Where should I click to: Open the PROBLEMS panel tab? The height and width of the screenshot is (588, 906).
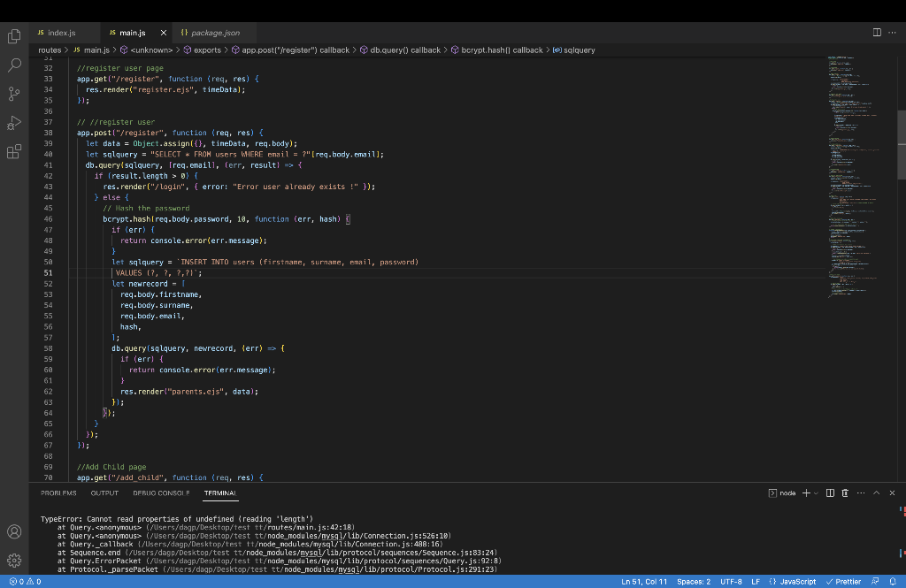point(58,493)
